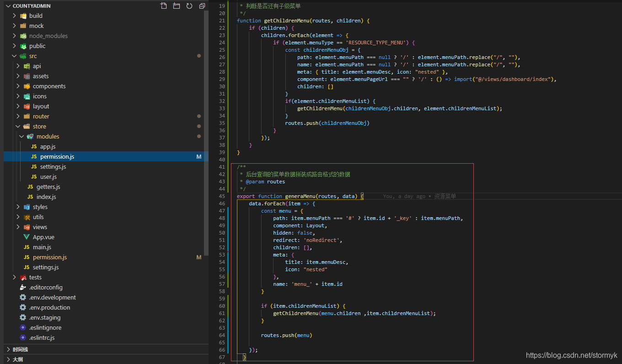Click the .editorconfig file icon
Image resolution: width=622 pixels, height=364 pixels.
(x=23, y=287)
